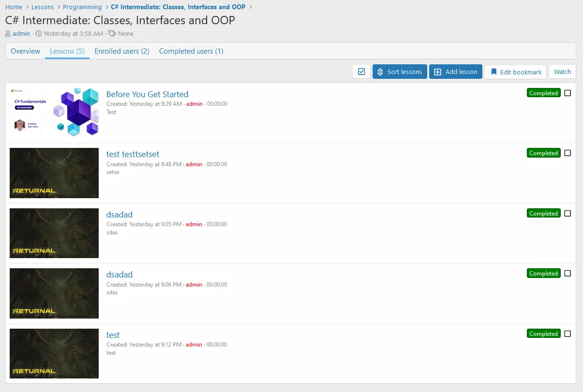
Task: Tick the checkbox for test testtsetset lesson
Action: click(568, 153)
